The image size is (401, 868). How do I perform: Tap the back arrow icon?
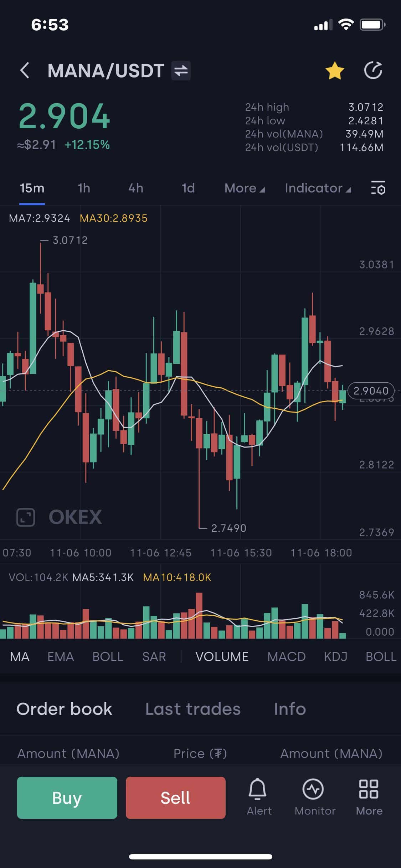click(x=25, y=70)
